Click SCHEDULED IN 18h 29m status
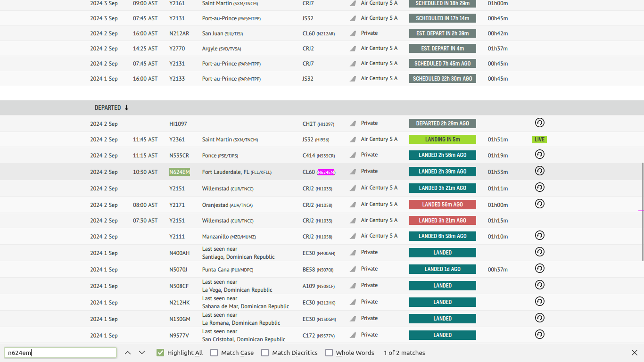This screenshot has width=644, height=362. [x=443, y=3]
